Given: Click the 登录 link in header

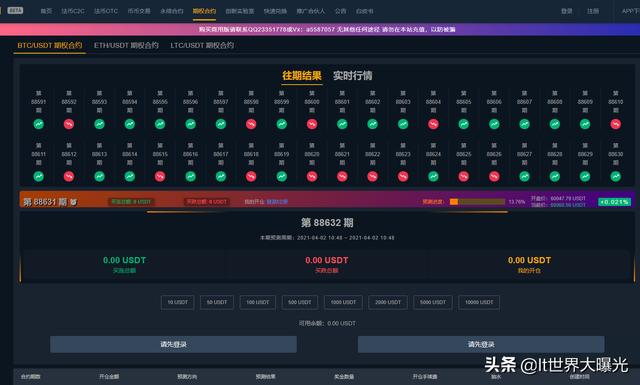Looking at the screenshot, I should (567, 11).
